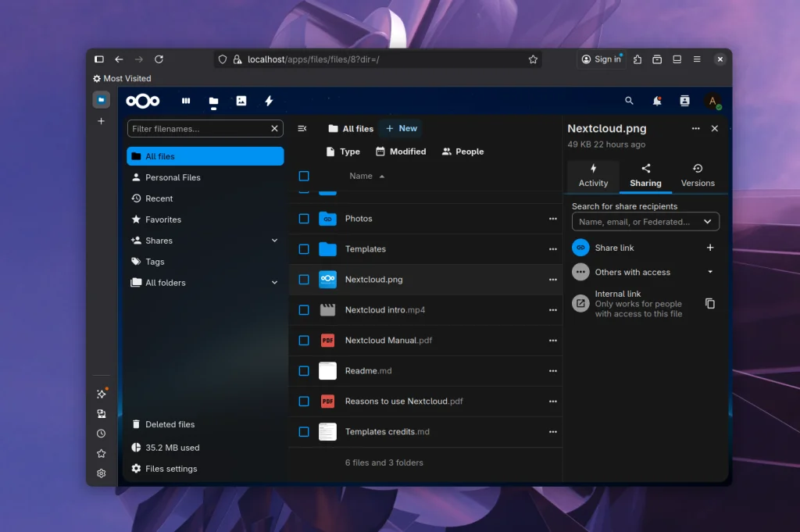Viewport: 800px width, 532px height.
Task: Open the Activity app via the lightning icon
Action: 269,100
